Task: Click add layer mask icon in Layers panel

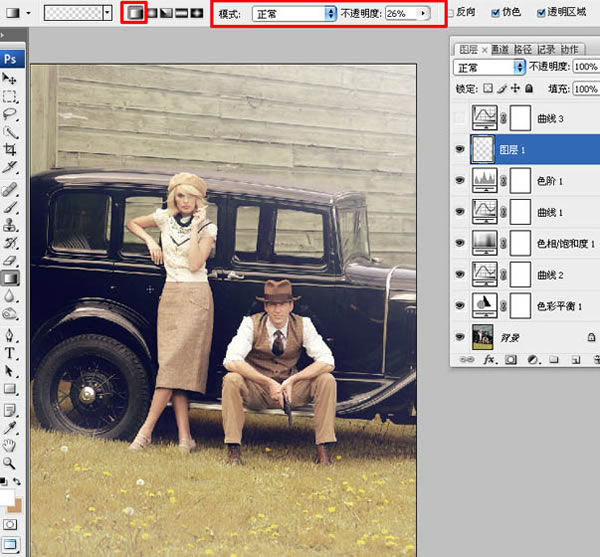Action: [511, 357]
